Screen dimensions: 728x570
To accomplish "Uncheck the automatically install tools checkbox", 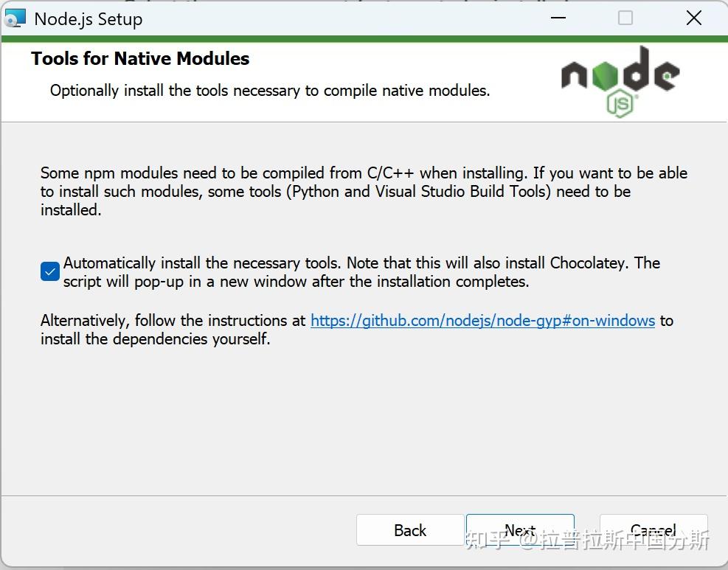I will click(50, 272).
